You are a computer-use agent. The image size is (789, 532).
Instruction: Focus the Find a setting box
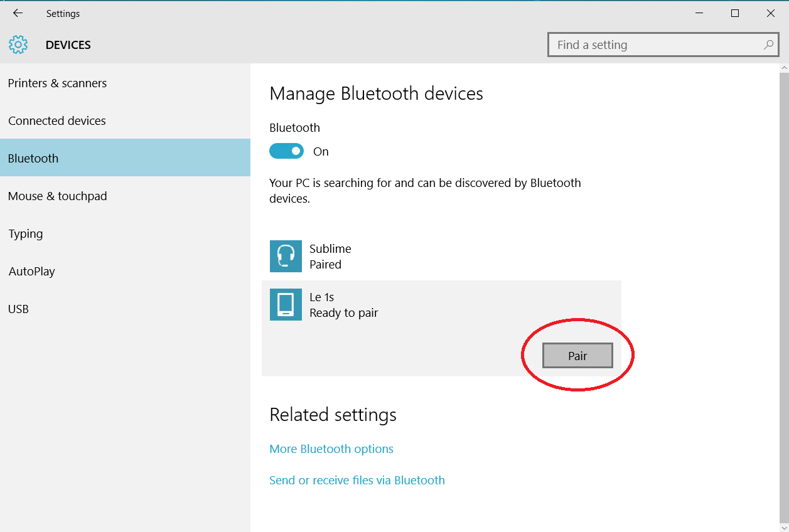coord(663,45)
